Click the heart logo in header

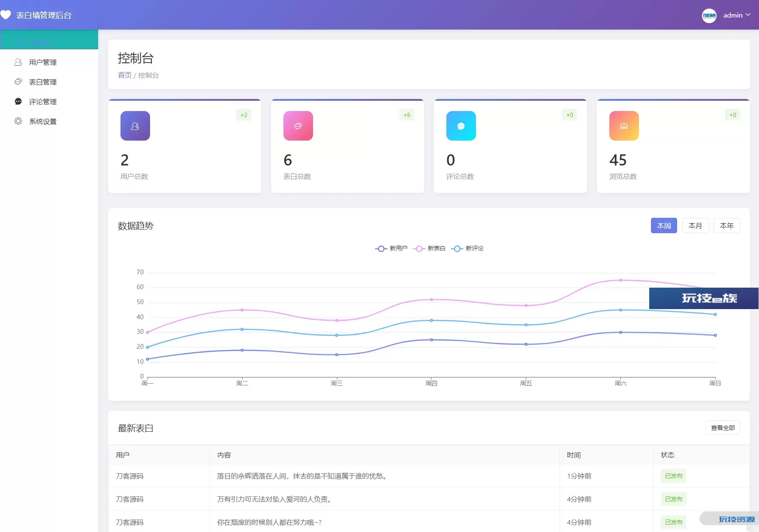(x=6, y=15)
